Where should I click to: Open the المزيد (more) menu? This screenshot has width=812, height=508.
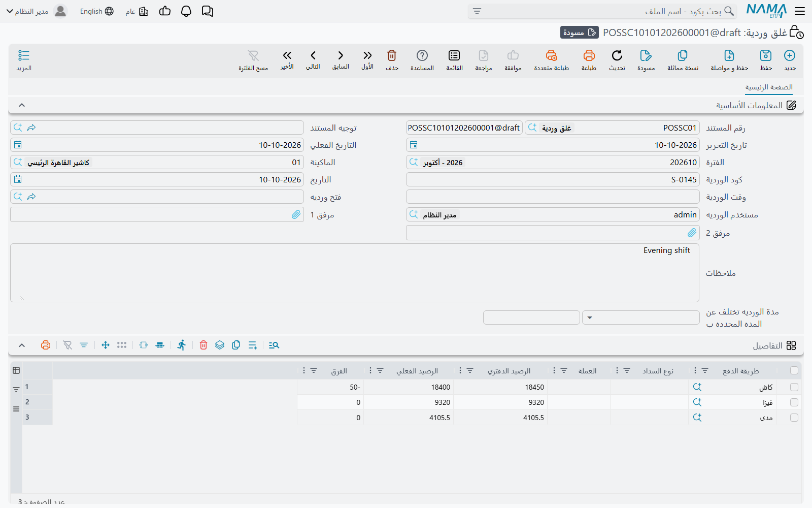[24, 60]
